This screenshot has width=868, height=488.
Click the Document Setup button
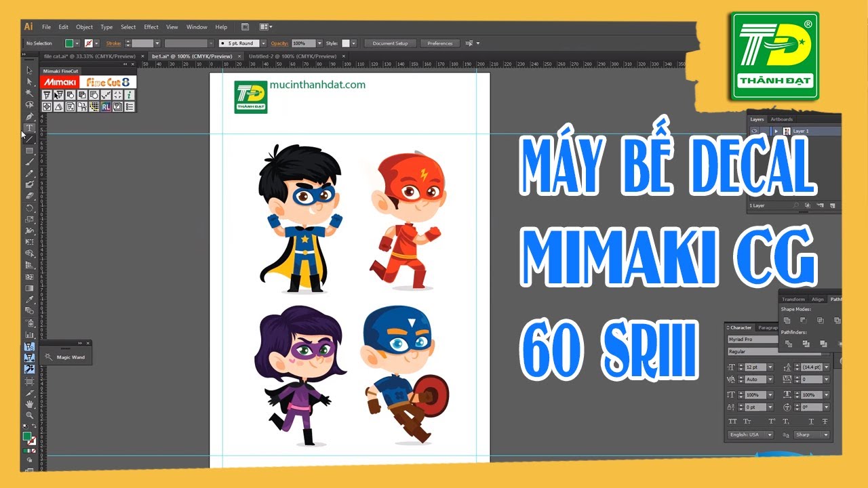(390, 43)
